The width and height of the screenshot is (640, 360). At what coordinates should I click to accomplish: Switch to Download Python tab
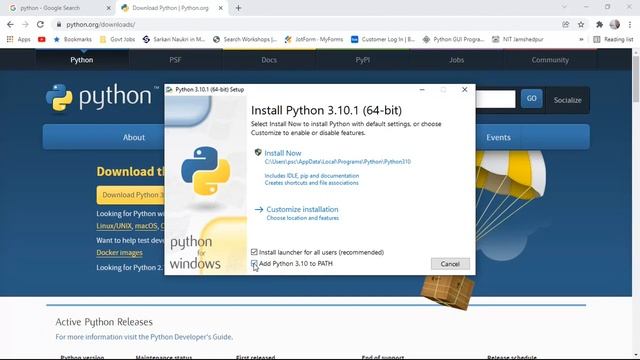coord(171,8)
